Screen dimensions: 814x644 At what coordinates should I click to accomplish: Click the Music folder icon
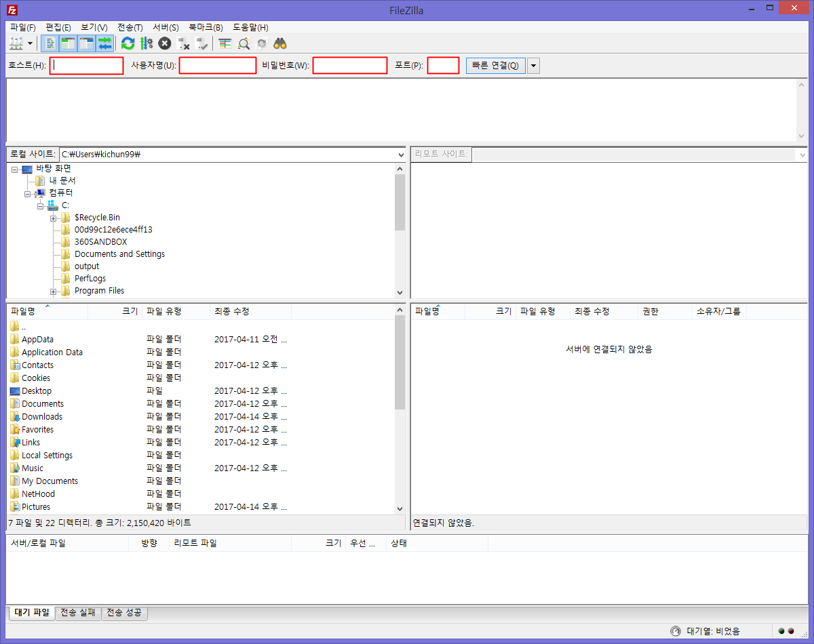click(x=15, y=468)
